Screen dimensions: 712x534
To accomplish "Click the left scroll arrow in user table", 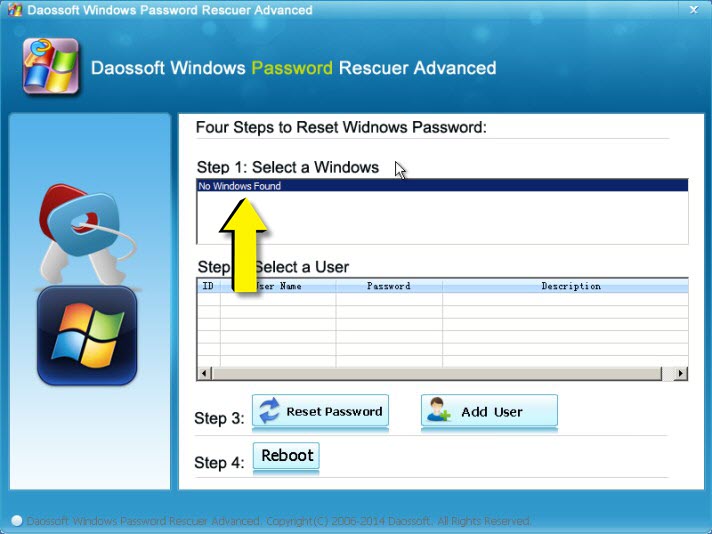I will pyautogui.click(x=204, y=373).
